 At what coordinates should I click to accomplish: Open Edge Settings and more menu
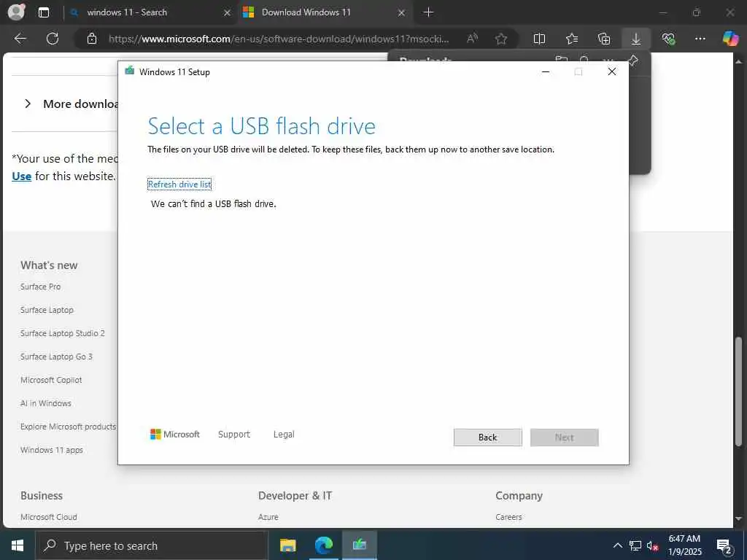[x=700, y=39]
